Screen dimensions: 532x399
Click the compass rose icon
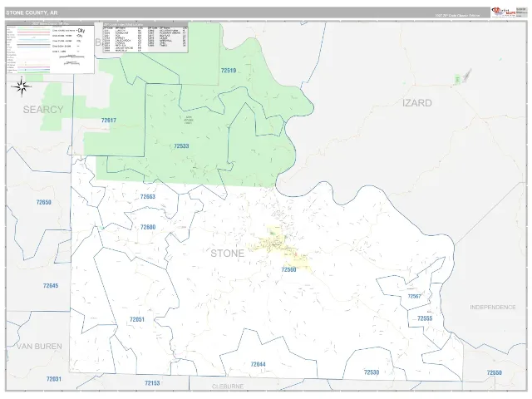click(22, 86)
